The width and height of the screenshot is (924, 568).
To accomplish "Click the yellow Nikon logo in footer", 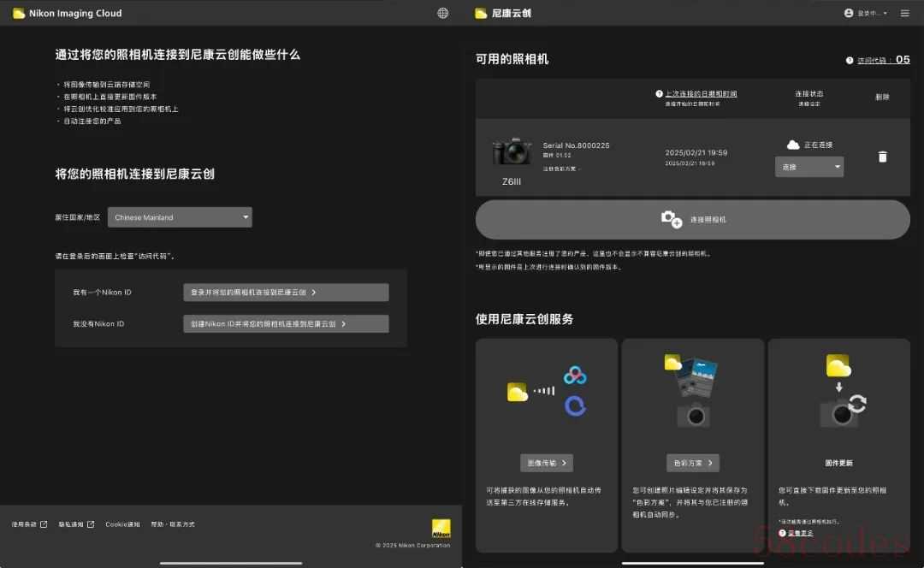I will (441, 528).
